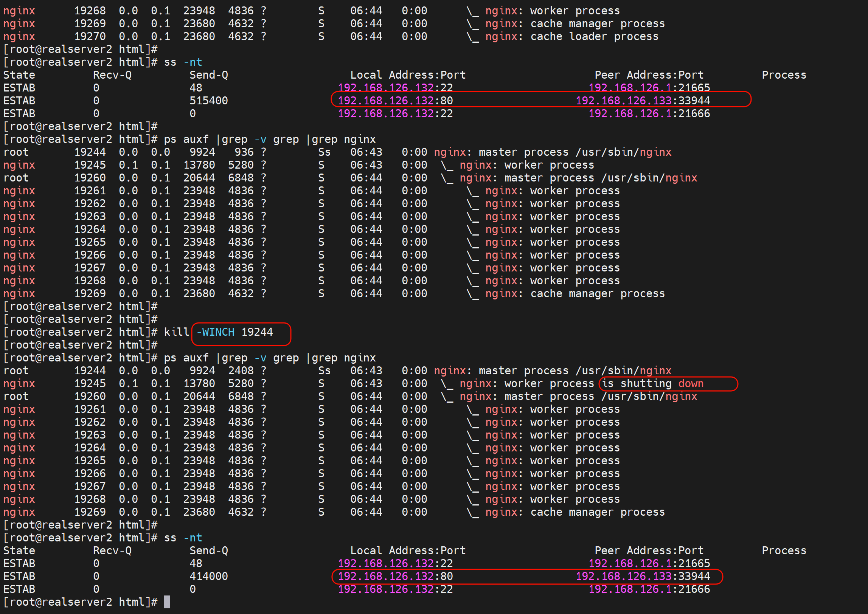Click the 2408 RSS value of master process
The width and height of the screenshot is (868, 614).
click(x=241, y=371)
